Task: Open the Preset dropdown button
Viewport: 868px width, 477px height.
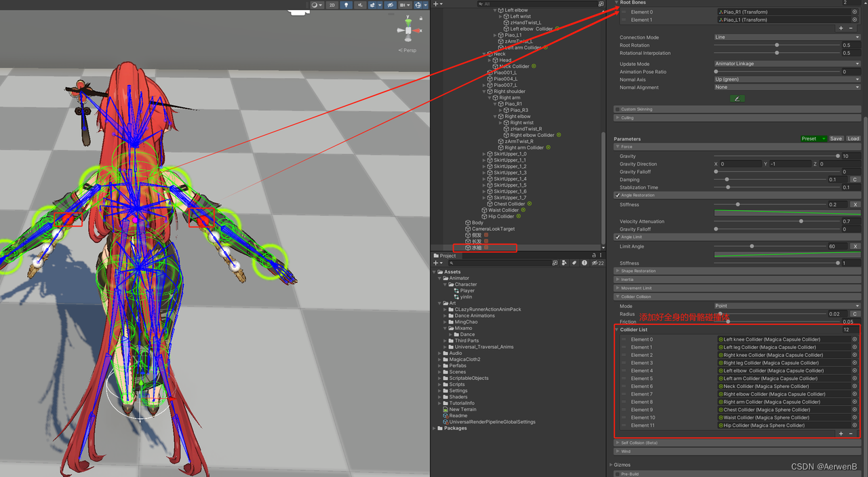Action: [813, 138]
